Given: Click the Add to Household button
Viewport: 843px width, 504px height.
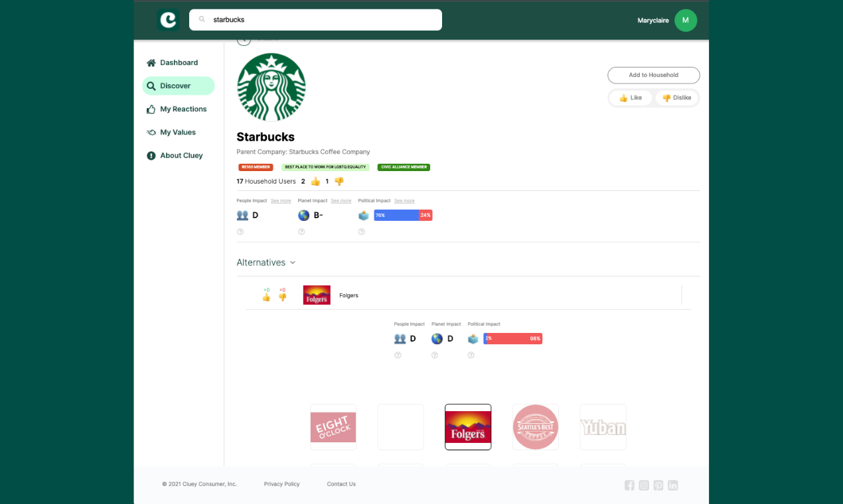Looking at the screenshot, I should (x=654, y=75).
